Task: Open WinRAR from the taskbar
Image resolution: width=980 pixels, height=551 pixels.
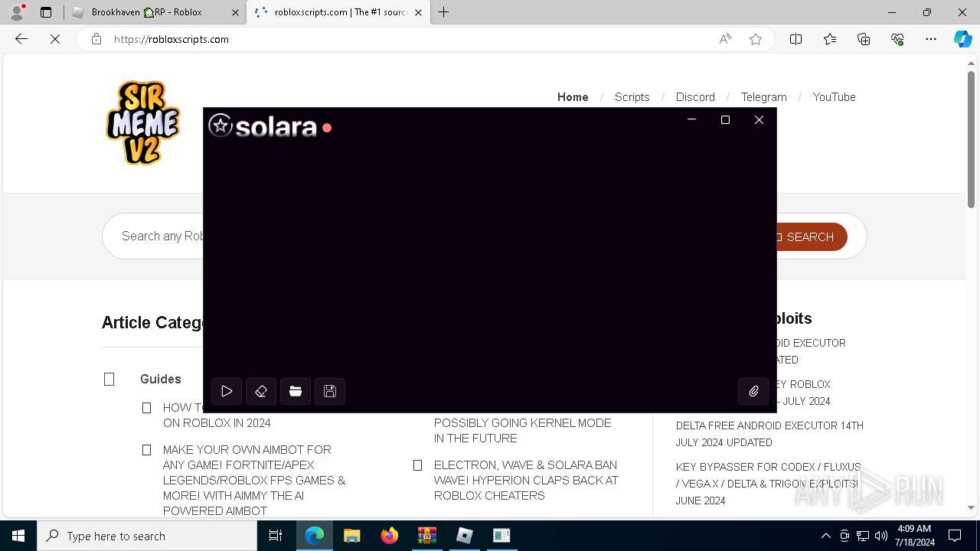Action: tap(426, 536)
